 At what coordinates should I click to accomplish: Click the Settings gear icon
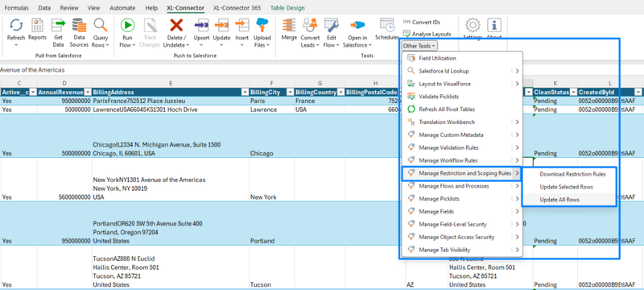(x=473, y=25)
